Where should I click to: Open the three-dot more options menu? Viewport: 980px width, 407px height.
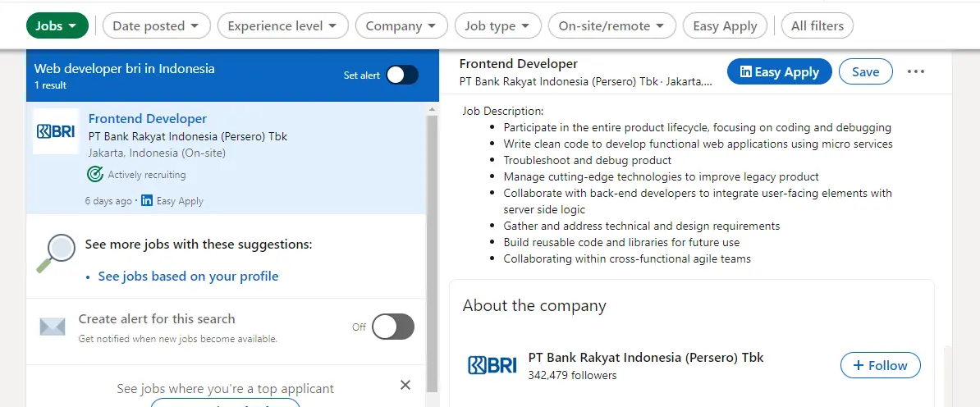point(916,71)
